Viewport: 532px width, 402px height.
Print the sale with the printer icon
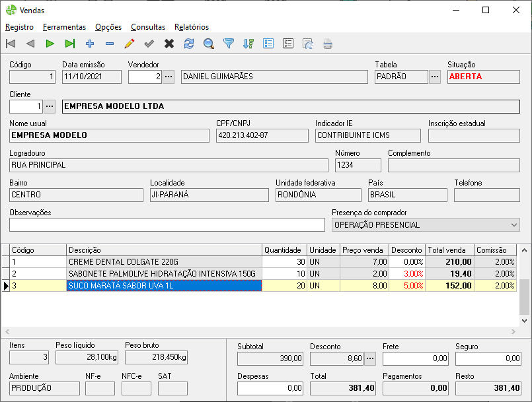pyautogui.click(x=328, y=44)
